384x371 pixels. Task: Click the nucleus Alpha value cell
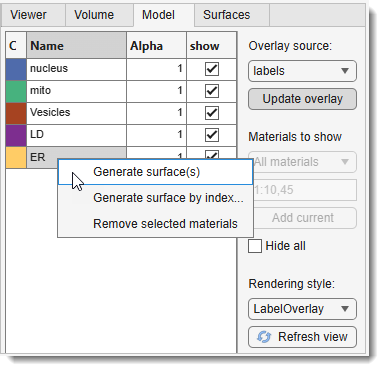click(x=156, y=69)
